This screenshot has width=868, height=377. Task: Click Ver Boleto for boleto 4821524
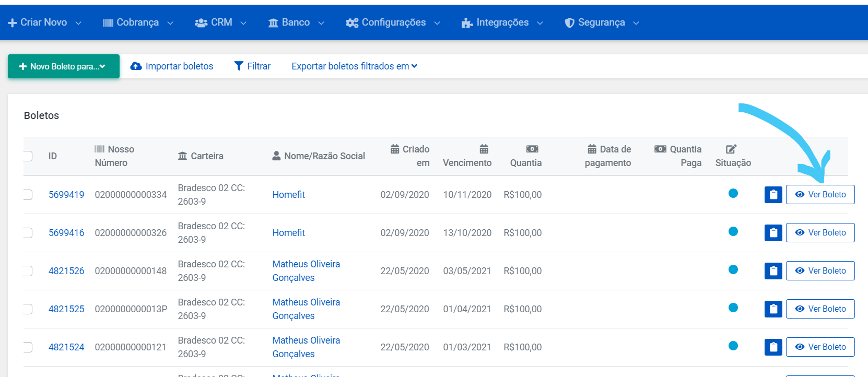(x=820, y=347)
